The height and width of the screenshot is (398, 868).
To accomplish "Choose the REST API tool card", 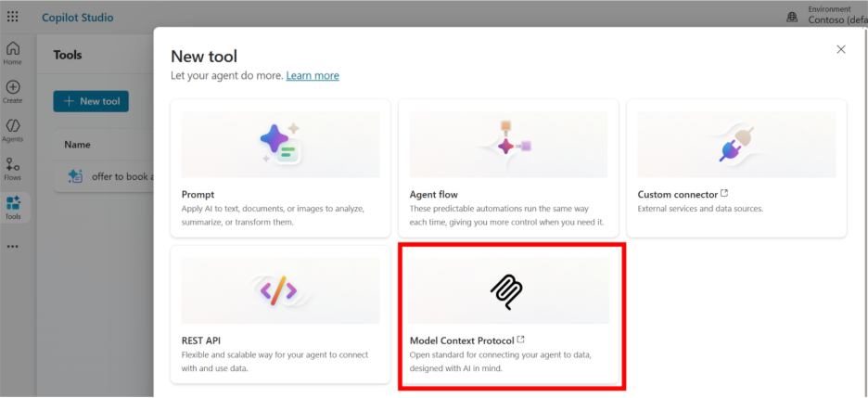I will (x=280, y=314).
